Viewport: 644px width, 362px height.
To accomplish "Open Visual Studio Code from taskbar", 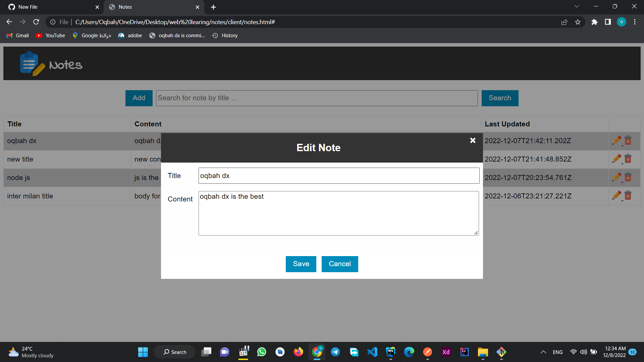I will [x=372, y=352].
